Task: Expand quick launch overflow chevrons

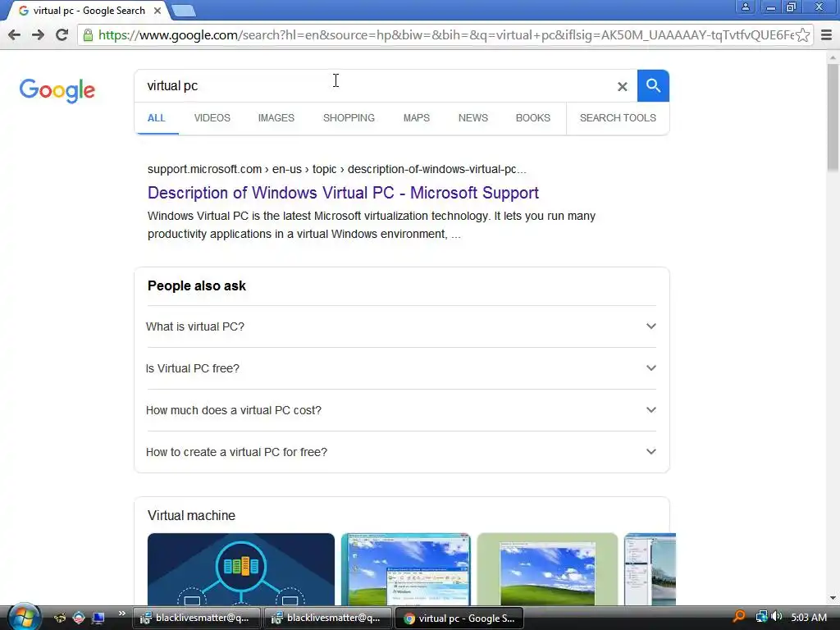Action: 122,614
